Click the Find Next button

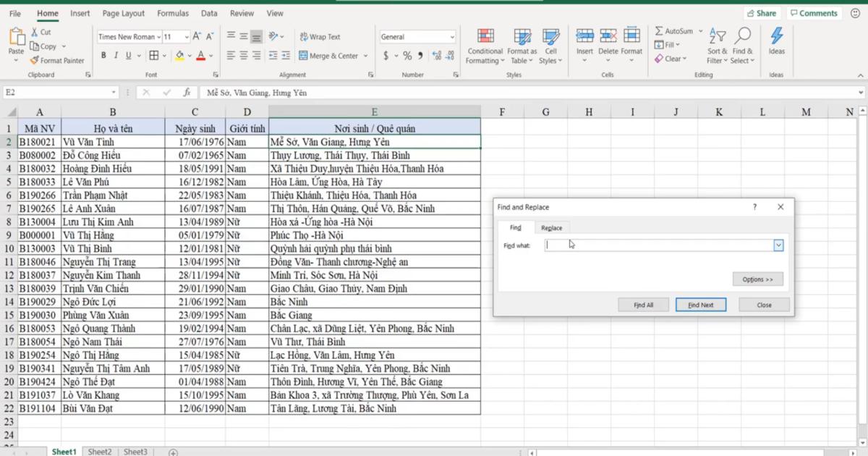point(701,305)
